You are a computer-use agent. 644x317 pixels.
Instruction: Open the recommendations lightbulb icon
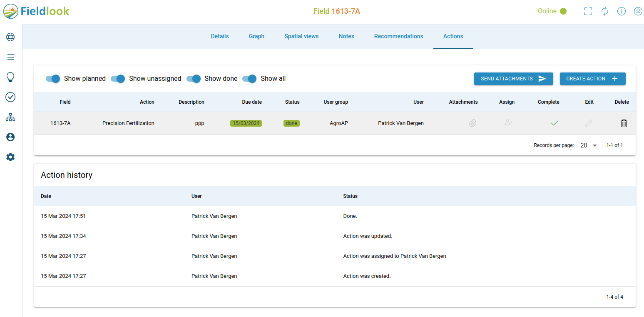tap(10, 77)
